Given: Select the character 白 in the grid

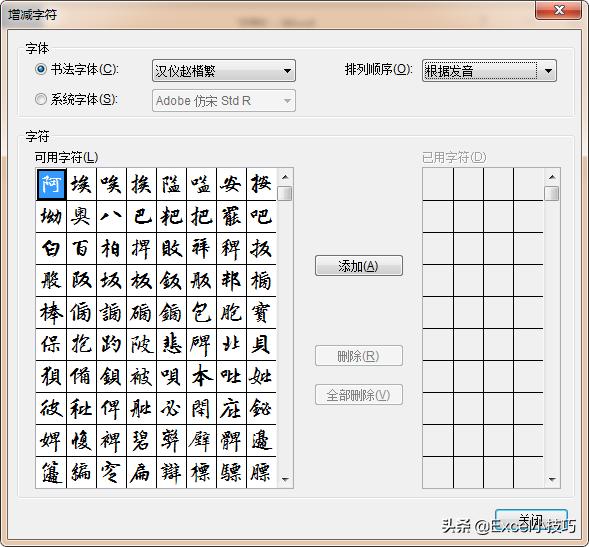Looking at the screenshot, I should tap(51, 248).
